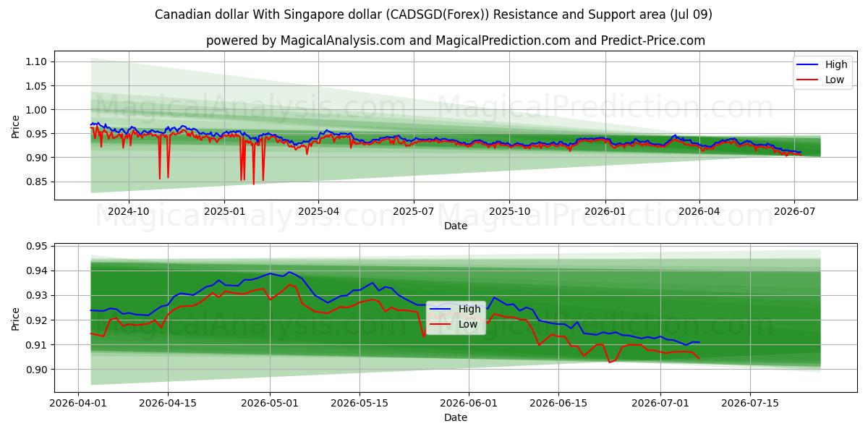Click the 2025-10 date tick label
This screenshot has width=868, height=434.
click(x=509, y=211)
